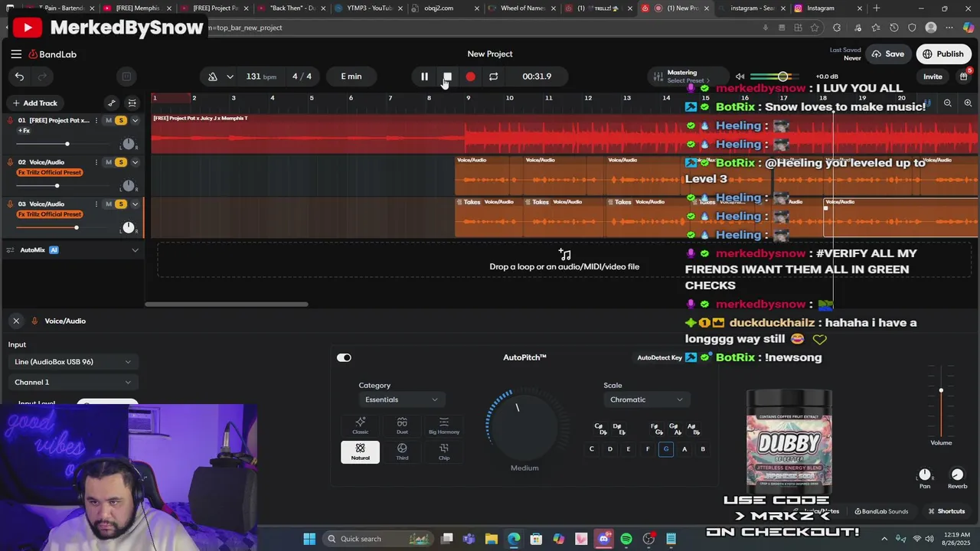Open Shortcuts in the bottom bar
This screenshot has width=980, height=551.
click(946, 511)
